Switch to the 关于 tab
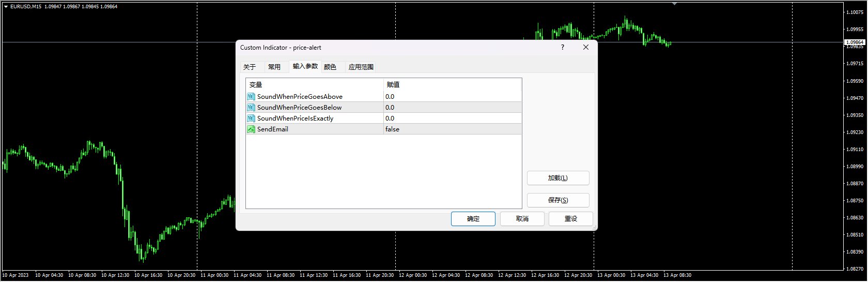This screenshot has width=868, height=282. pyautogui.click(x=250, y=67)
